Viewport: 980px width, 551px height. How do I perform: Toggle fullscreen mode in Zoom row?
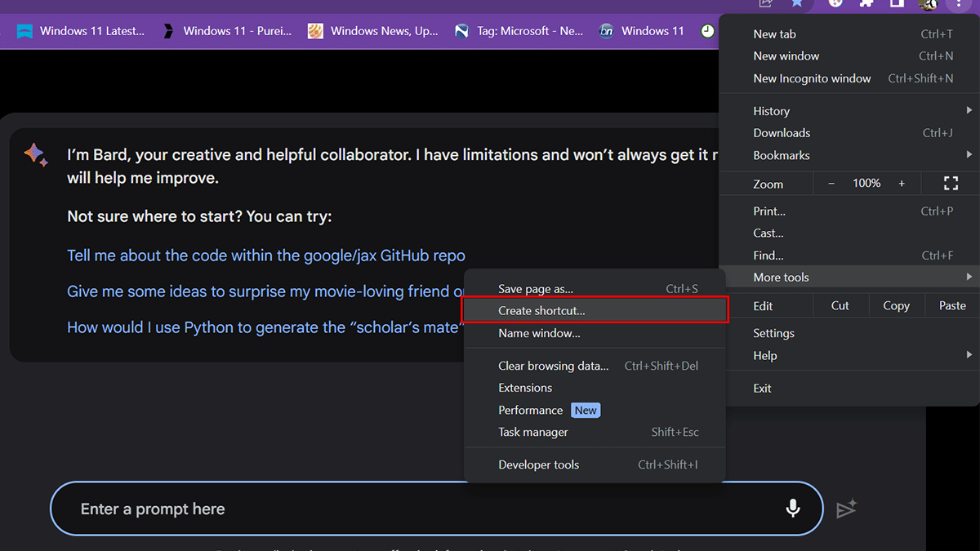pyautogui.click(x=951, y=184)
